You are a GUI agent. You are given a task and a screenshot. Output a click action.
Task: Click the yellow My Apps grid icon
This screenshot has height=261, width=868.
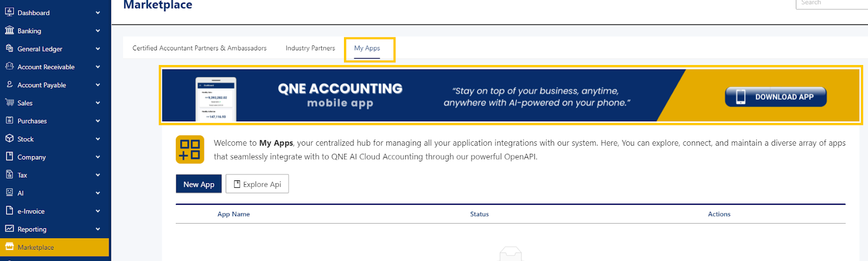point(190,149)
